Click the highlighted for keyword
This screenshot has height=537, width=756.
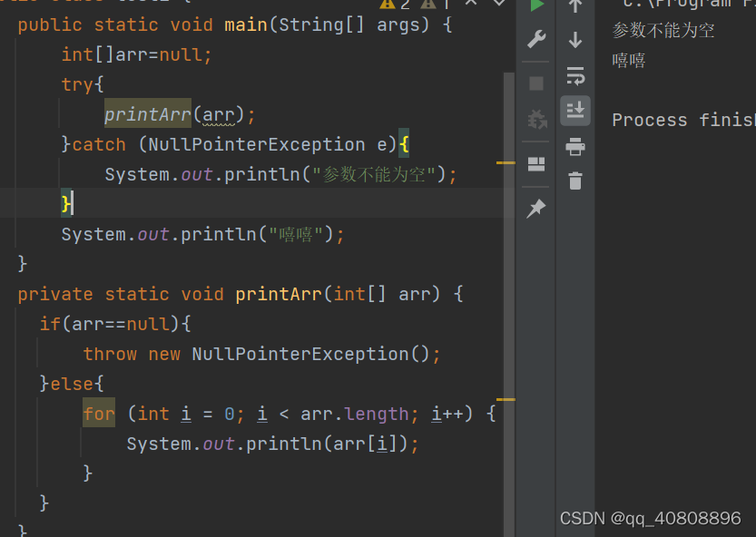point(99,413)
